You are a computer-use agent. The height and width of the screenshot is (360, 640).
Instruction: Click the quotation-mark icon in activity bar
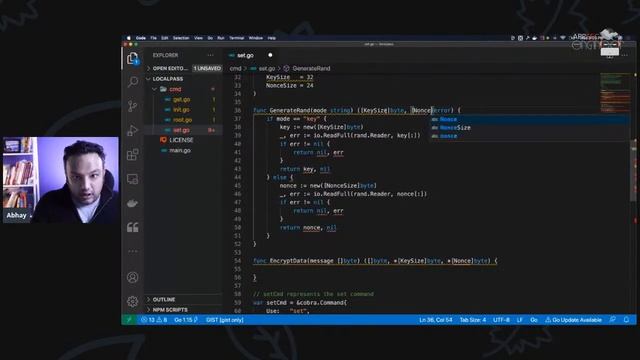133,227
